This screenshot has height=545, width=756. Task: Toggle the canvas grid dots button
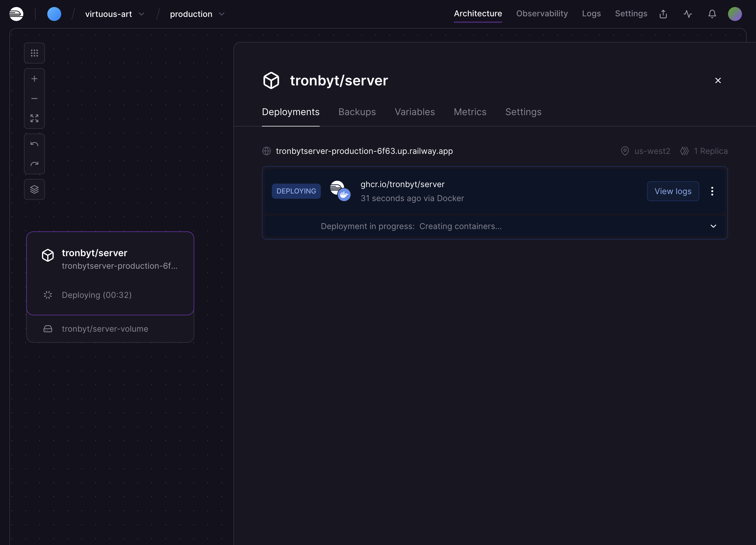[34, 53]
